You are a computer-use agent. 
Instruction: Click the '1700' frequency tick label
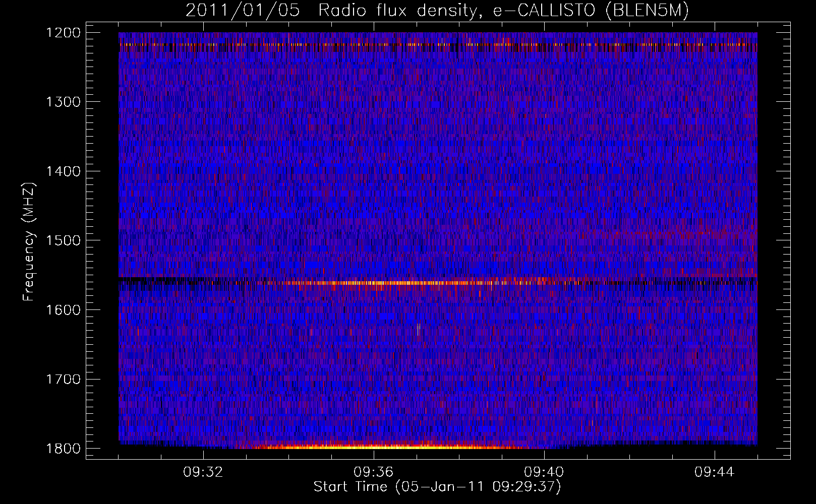pos(64,379)
